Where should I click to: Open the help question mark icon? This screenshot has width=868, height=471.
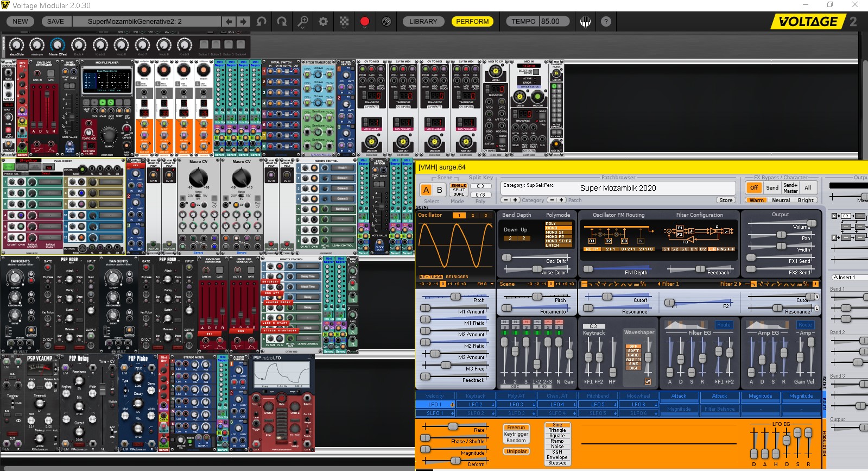coord(606,22)
